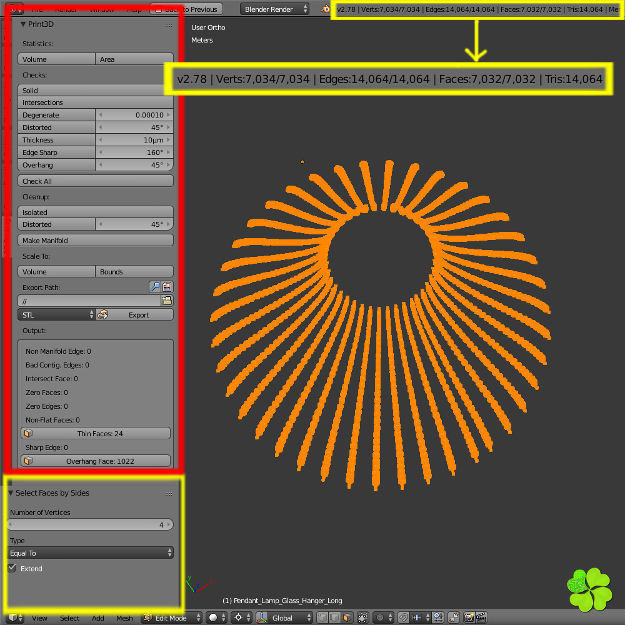Open the Global orientation dropdown
Screen dimensions: 625x625
[284, 618]
